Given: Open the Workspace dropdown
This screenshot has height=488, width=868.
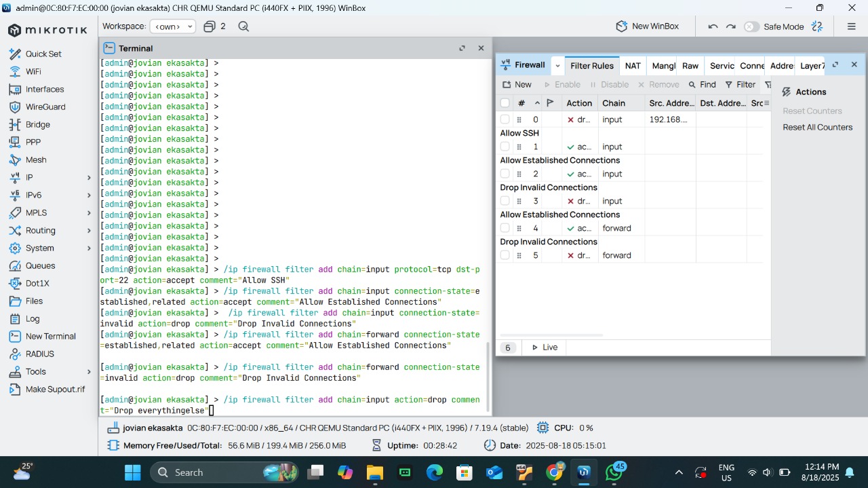Looking at the screenshot, I should 172,26.
